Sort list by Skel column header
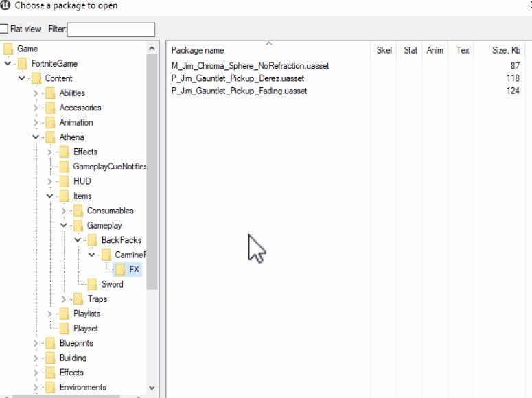 coord(384,51)
